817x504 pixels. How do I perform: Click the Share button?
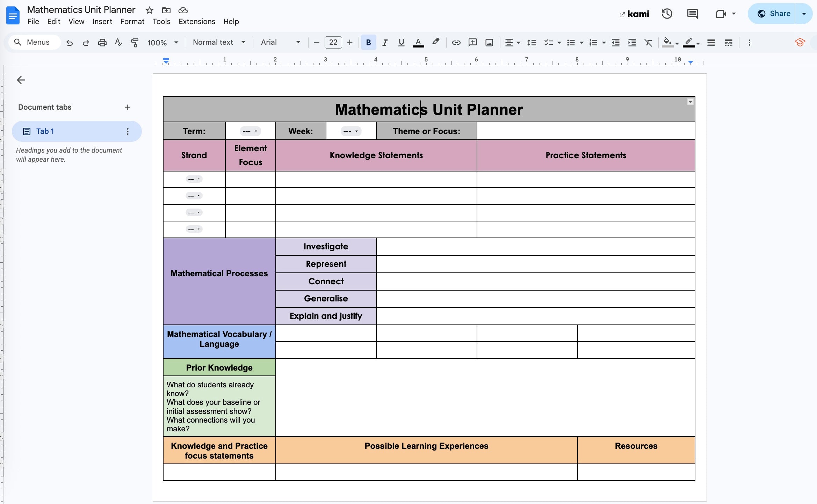774,14
